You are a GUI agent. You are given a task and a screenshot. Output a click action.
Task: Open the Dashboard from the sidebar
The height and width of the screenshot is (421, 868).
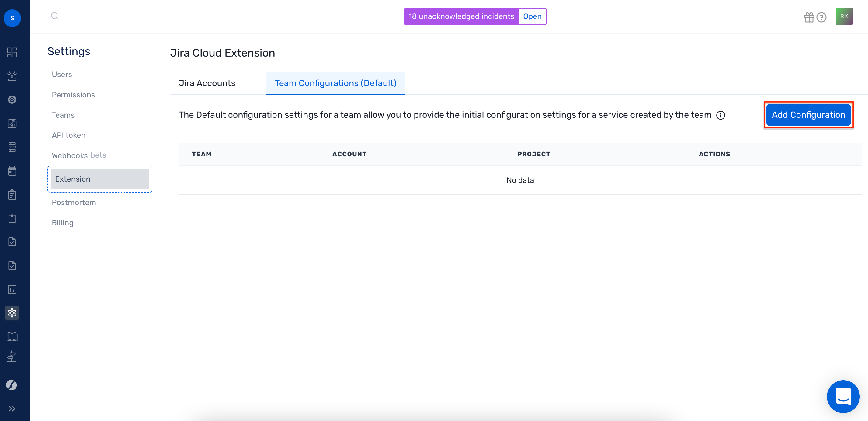12,52
